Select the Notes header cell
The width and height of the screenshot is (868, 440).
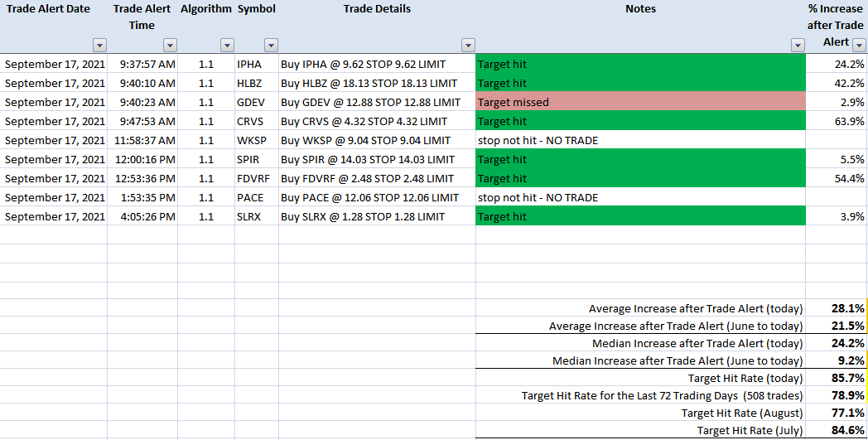pyautogui.click(x=640, y=27)
